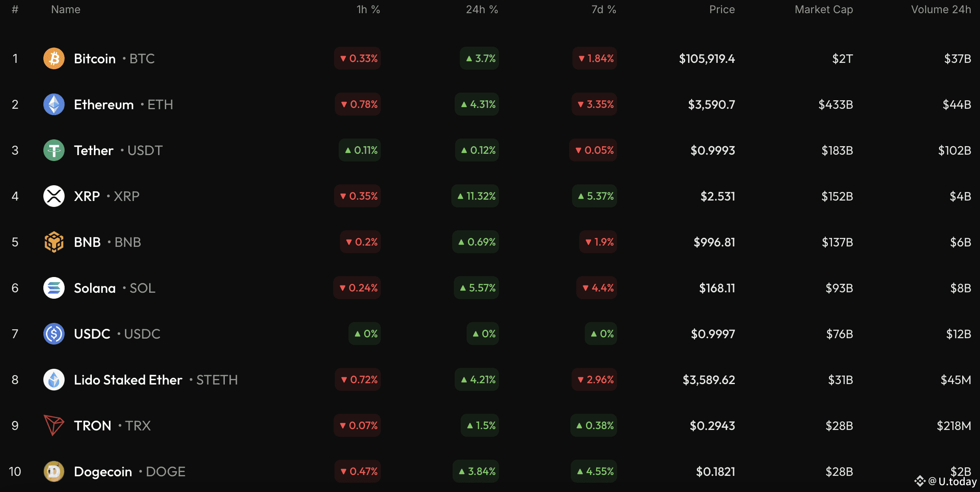This screenshot has width=980, height=492.
Task: Sort by Volume 24h column header
Action: click(941, 9)
